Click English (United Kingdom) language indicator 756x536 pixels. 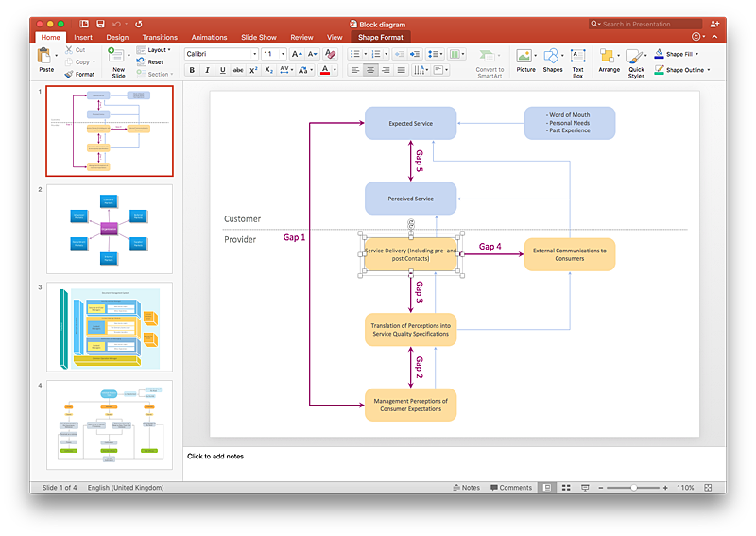pyautogui.click(x=126, y=488)
